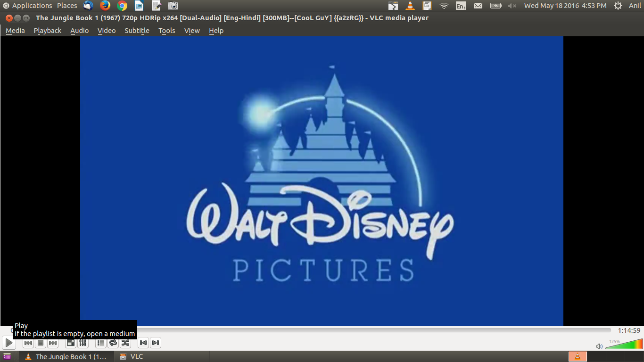The image size is (644, 362).
Task: Click the Play button in VLC
Action: (x=8, y=343)
